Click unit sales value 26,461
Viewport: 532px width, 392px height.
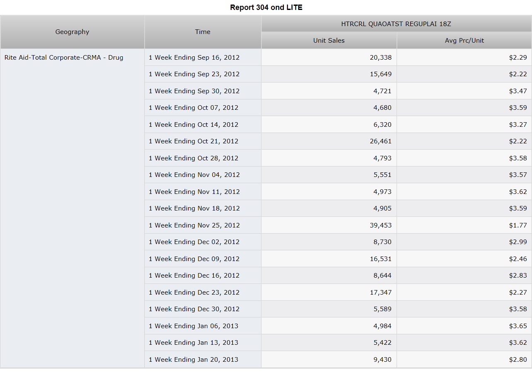tap(329, 141)
